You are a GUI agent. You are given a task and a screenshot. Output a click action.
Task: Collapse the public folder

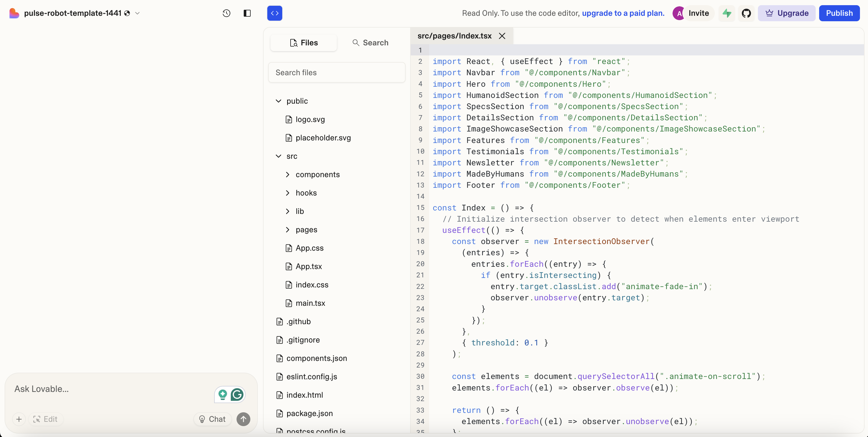tap(279, 101)
